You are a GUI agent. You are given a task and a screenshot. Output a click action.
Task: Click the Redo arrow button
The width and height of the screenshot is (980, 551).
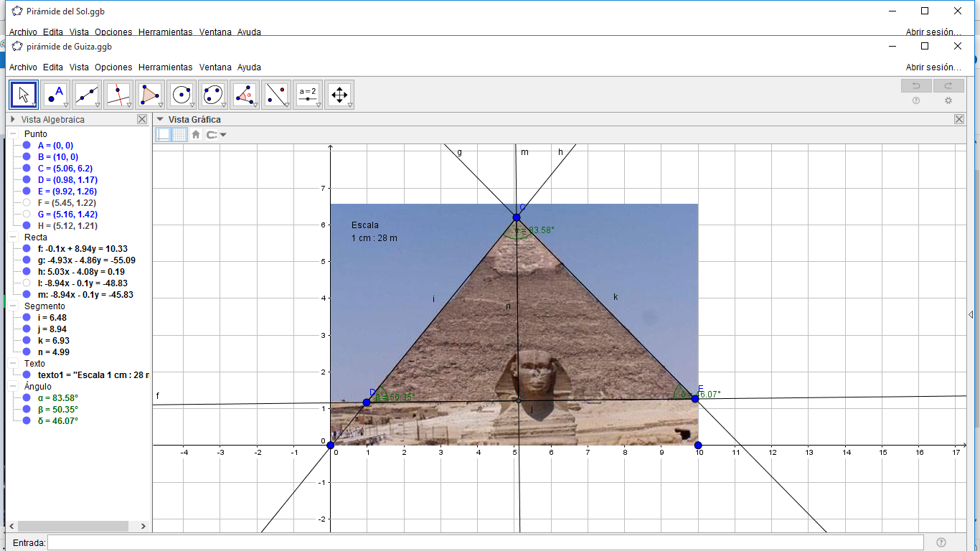tap(948, 86)
